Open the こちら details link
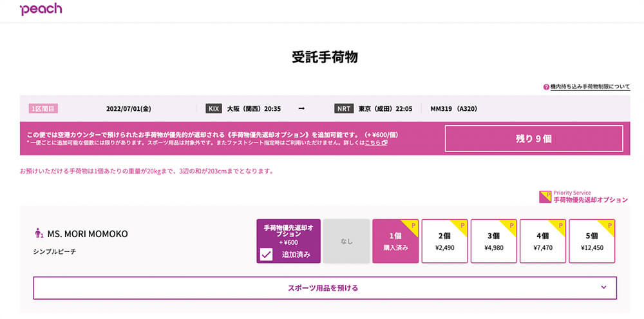Image resolution: width=644 pixels, height=319 pixels. [372, 143]
